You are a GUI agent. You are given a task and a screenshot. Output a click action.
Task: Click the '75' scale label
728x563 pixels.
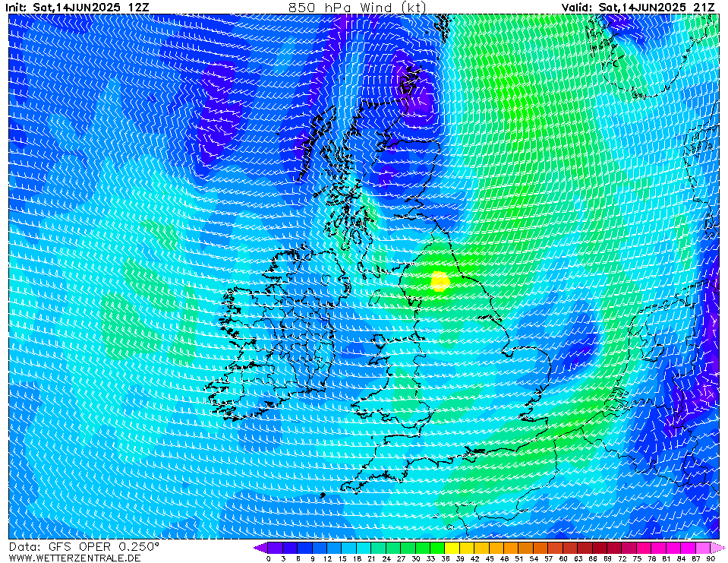coord(637,558)
